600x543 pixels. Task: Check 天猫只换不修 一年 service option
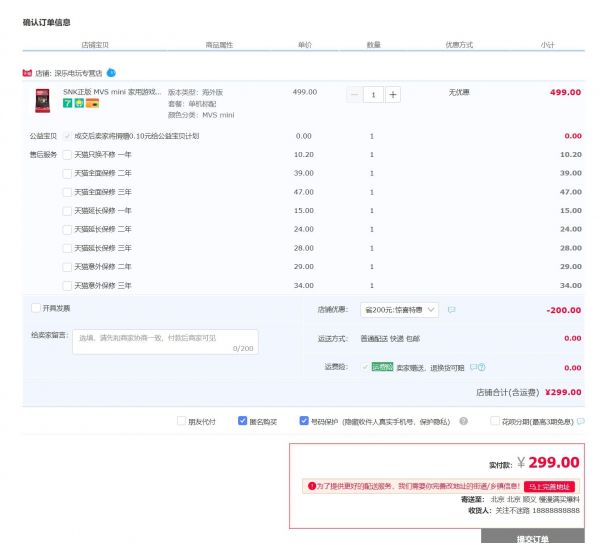(x=67, y=155)
